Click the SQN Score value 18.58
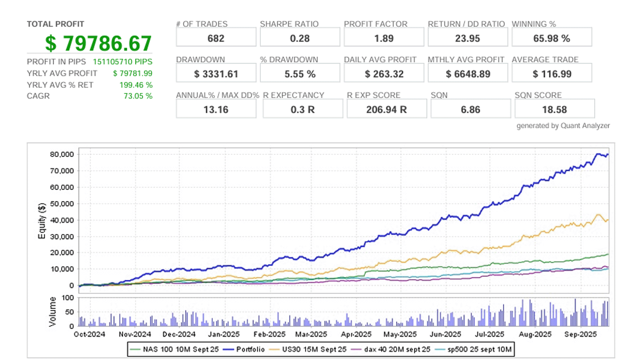 tap(554, 109)
